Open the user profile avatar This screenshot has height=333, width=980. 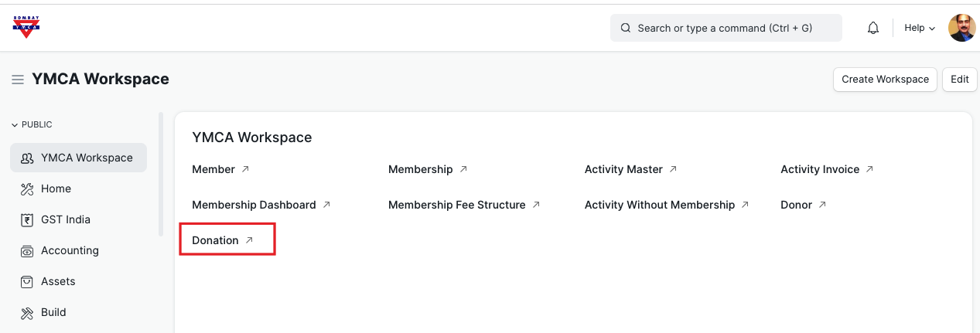click(961, 28)
